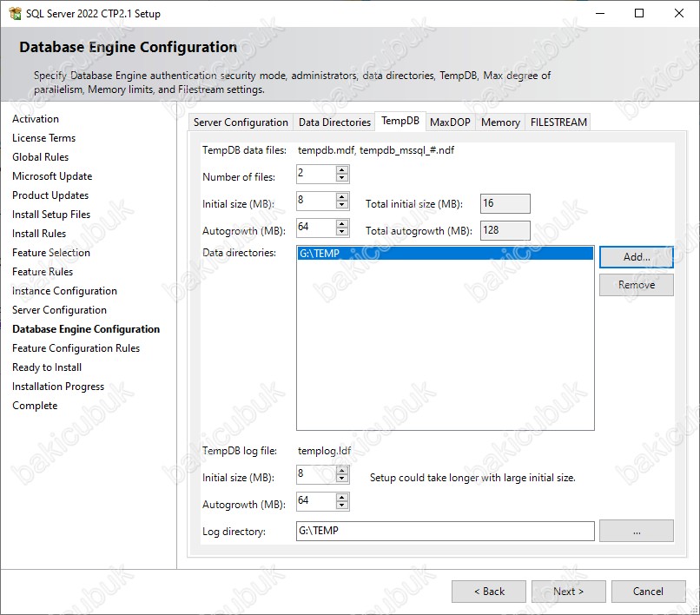Browse for log directory with ellipsis button
This screenshot has width=700, height=615.
coord(636,531)
